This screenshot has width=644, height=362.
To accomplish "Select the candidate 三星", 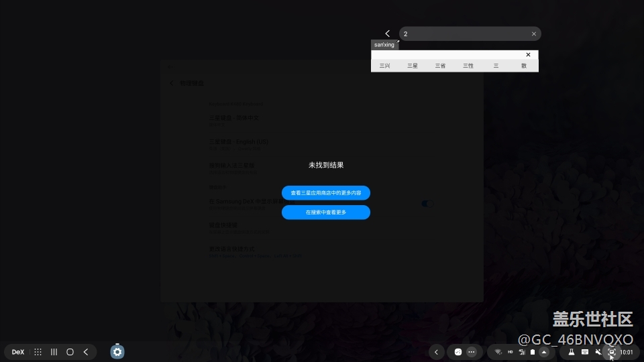I will (x=412, y=66).
